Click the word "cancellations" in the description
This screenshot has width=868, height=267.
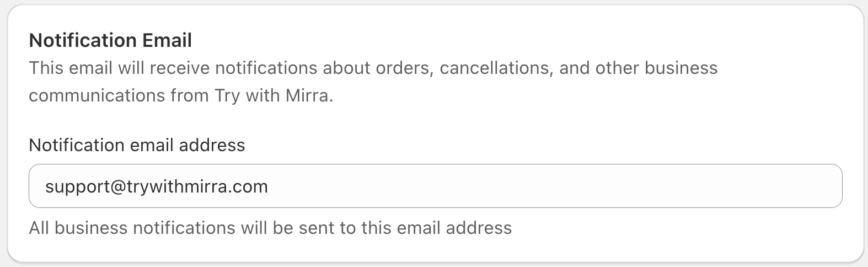point(496,68)
